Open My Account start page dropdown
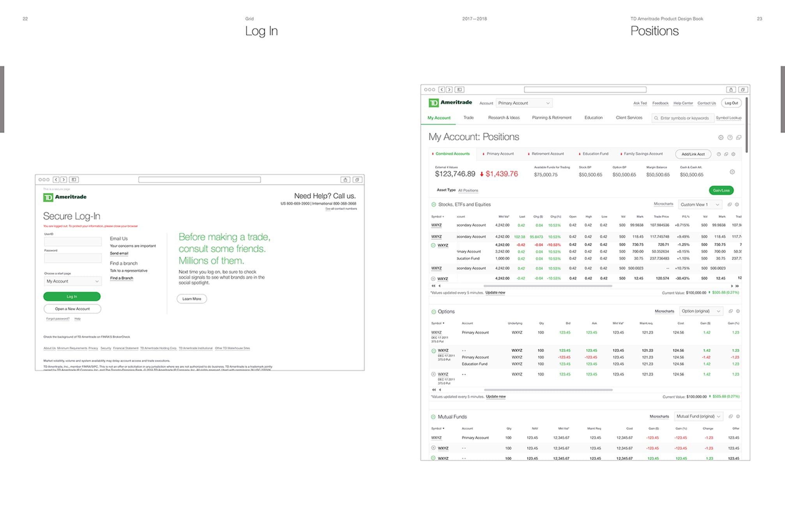 72,281
